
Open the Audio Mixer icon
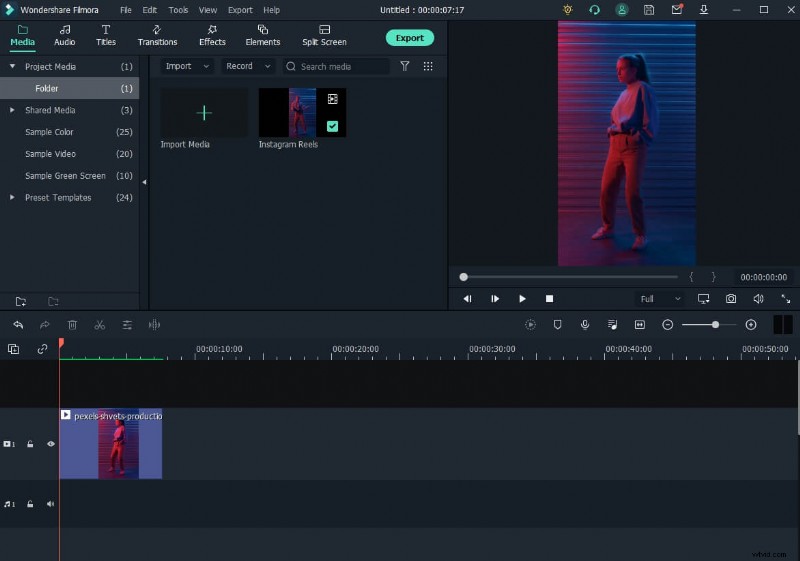point(612,324)
